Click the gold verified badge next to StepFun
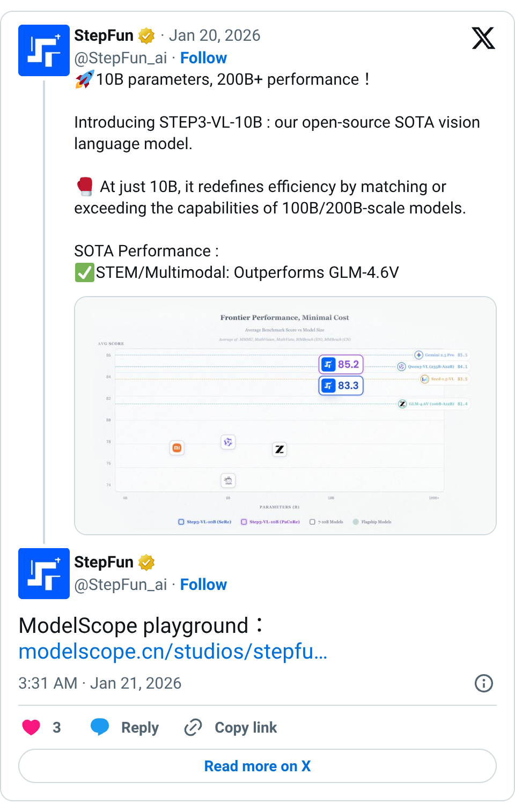The width and height of the screenshot is (515, 812). click(146, 35)
